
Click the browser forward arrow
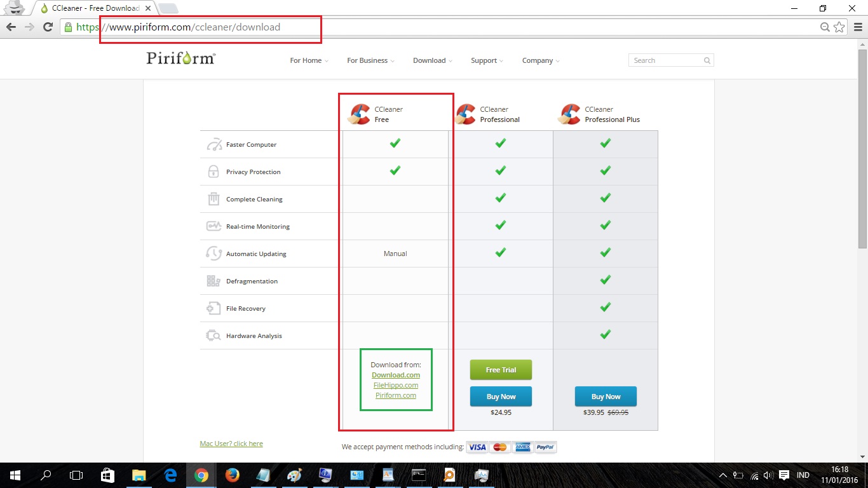(29, 27)
